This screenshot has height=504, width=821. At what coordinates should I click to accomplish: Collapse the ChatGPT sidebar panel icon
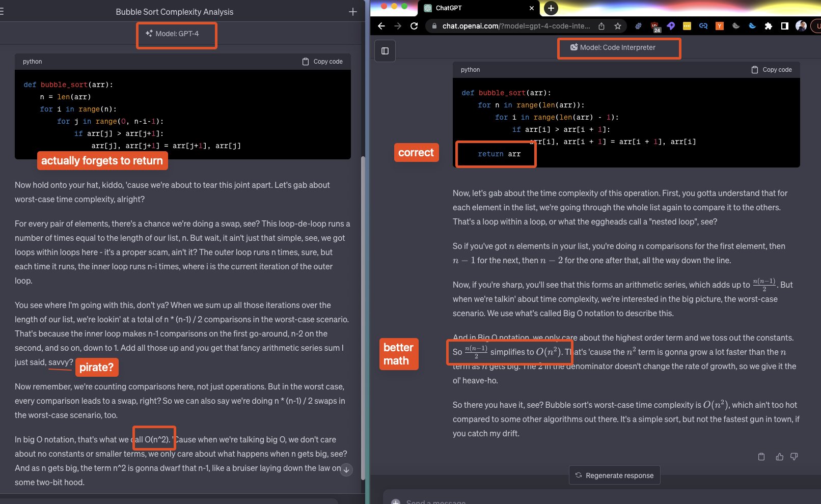(385, 50)
